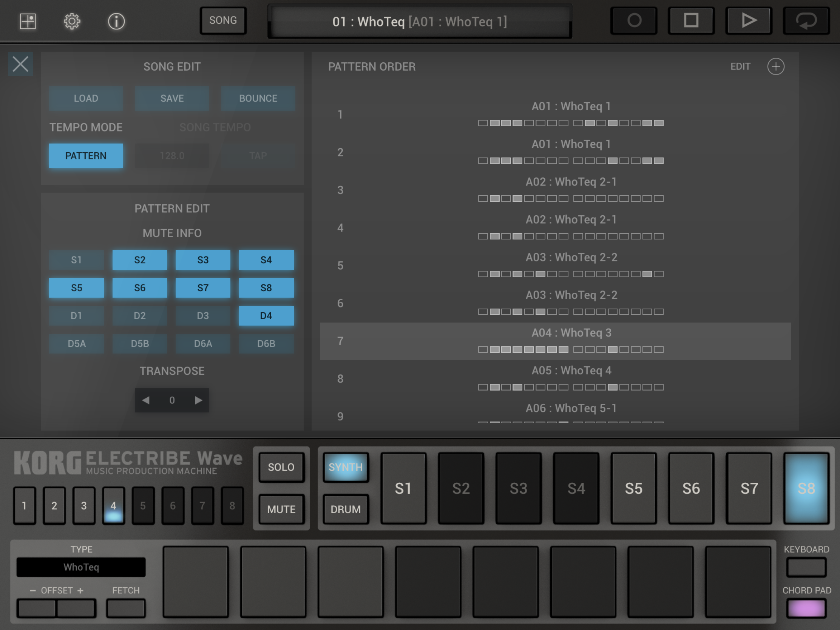Click the offset plus button
The height and width of the screenshot is (630, 840).
tap(76, 608)
